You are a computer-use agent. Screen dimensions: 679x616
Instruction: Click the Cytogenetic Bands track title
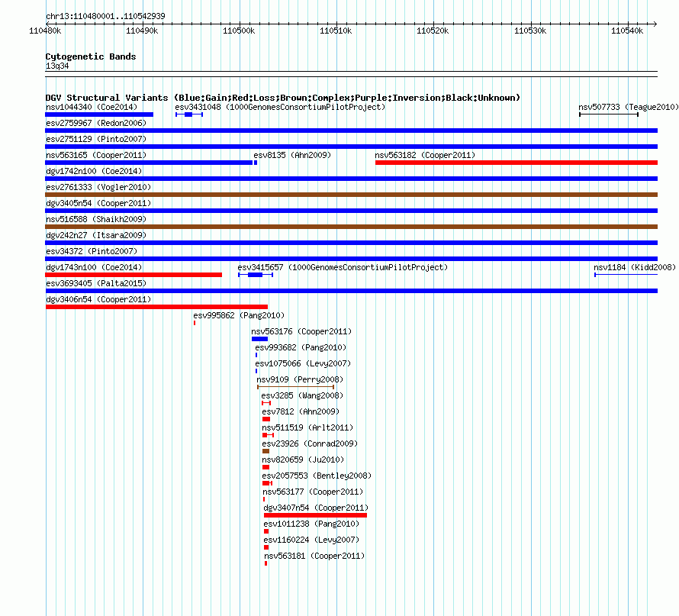click(x=91, y=56)
